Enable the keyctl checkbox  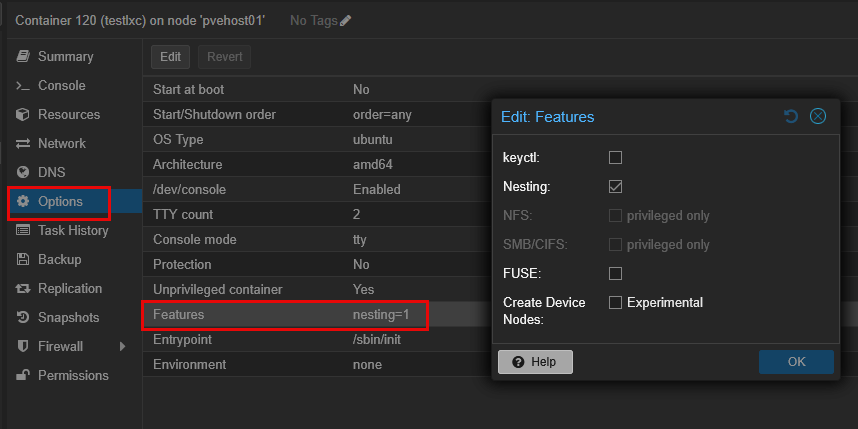[616, 158]
